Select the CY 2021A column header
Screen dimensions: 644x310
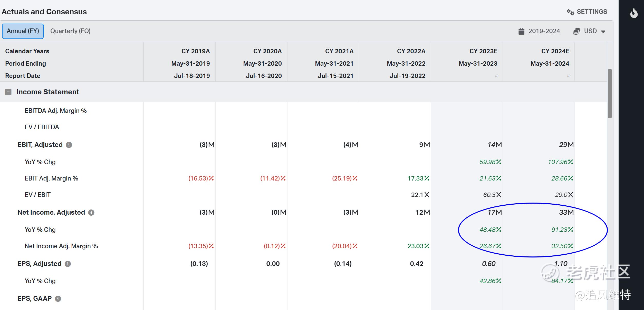(x=339, y=51)
